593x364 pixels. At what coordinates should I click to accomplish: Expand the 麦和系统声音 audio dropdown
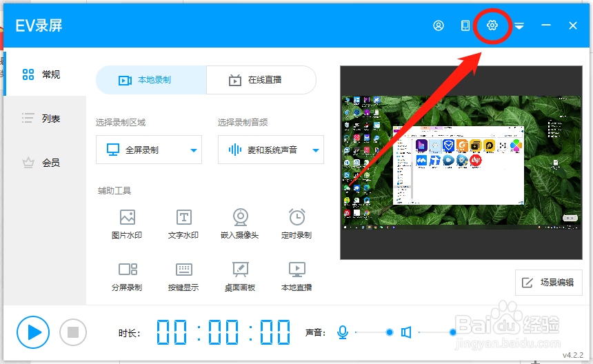(x=271, y=150)
